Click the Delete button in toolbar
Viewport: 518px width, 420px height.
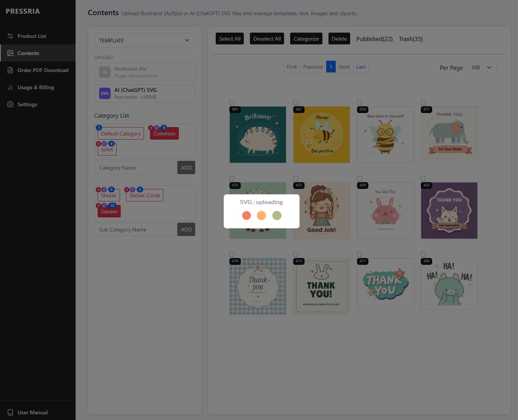(339, 39)
